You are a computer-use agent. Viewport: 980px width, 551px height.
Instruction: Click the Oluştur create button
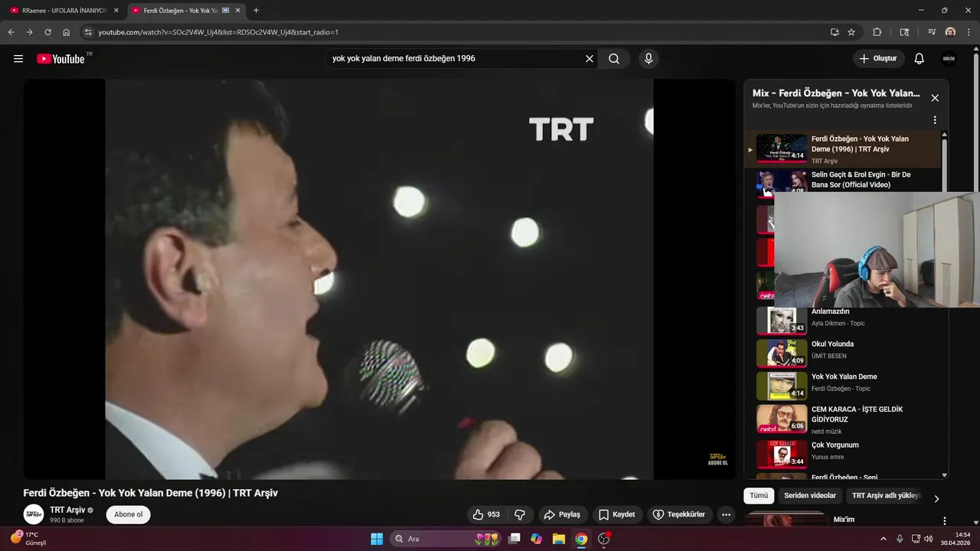point(878,59)
